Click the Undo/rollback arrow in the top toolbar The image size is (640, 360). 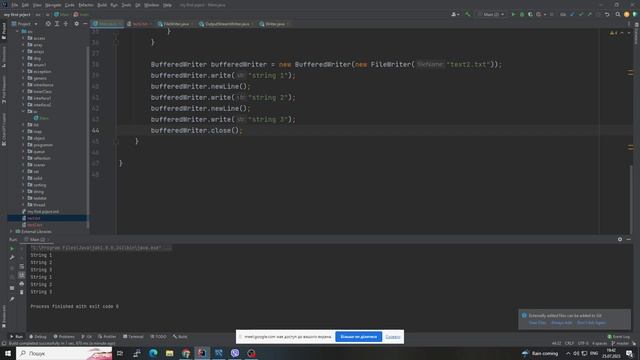click(x=607, y=14)
